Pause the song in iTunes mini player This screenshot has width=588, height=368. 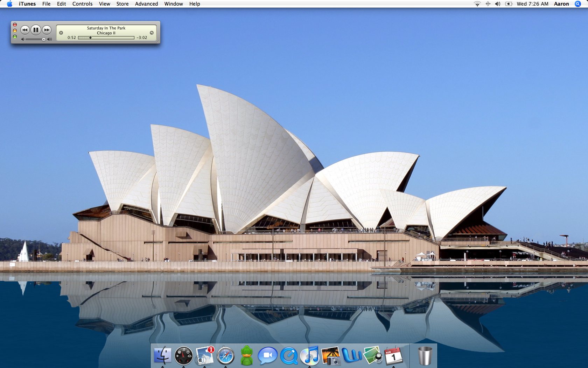pos(36,30)
